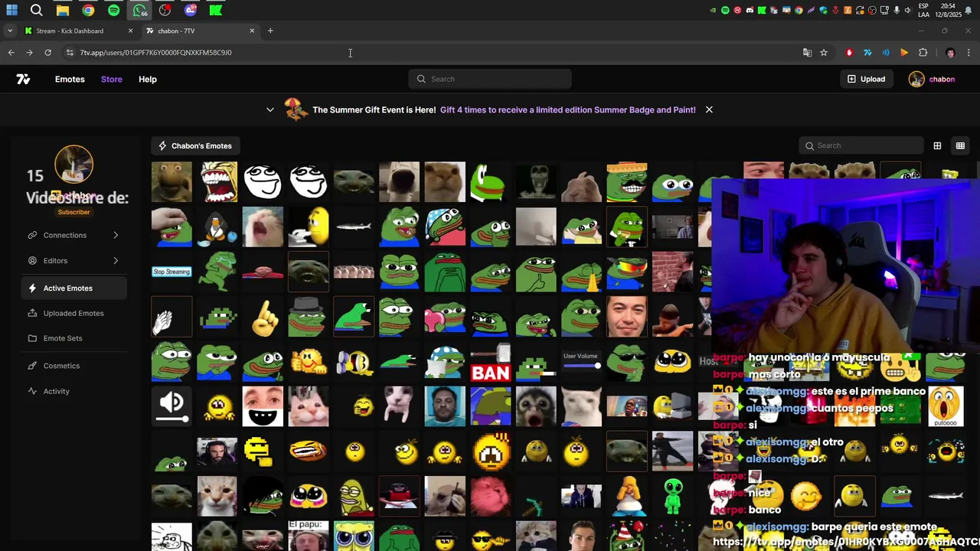Open Cosmetics in sidebar
Image resolution: width=980 pixels, height=551 pixels.
pyautogui.click(x=73, y=366)
